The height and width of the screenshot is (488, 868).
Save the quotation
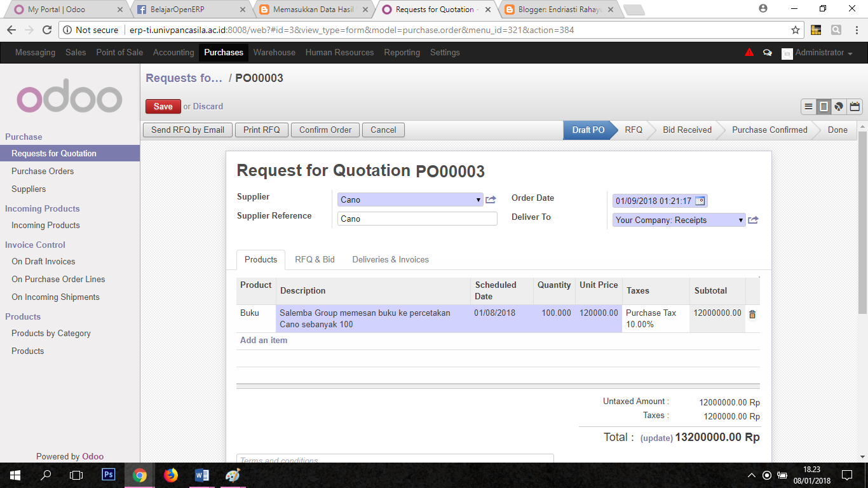[163, 107]
